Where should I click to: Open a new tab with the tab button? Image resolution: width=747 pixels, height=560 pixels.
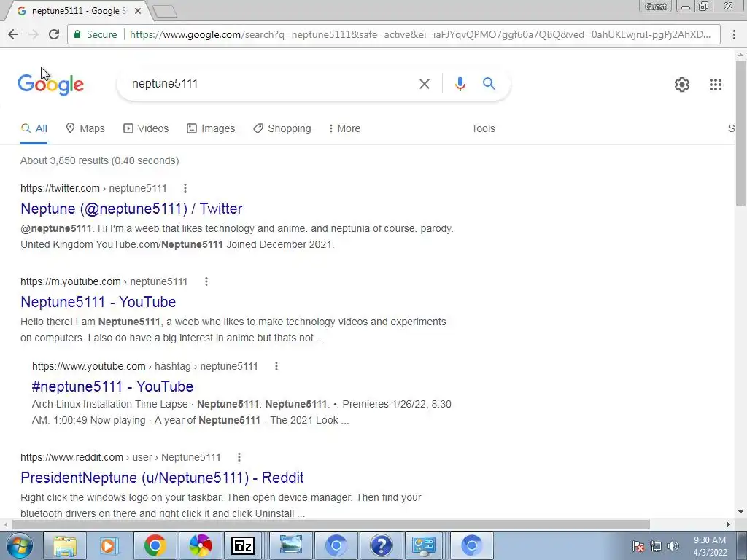point(166,12)
